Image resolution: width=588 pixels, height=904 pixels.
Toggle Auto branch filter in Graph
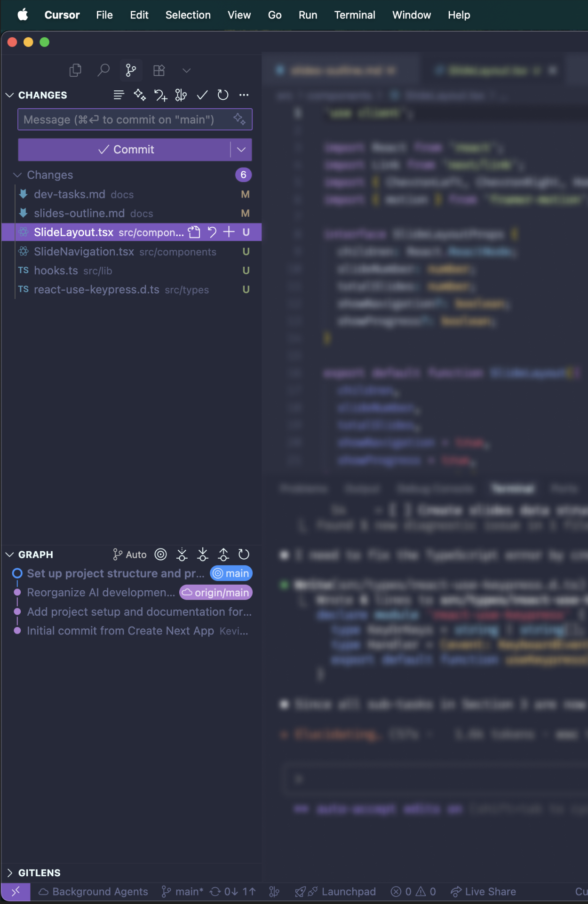[x=130, y=555]
